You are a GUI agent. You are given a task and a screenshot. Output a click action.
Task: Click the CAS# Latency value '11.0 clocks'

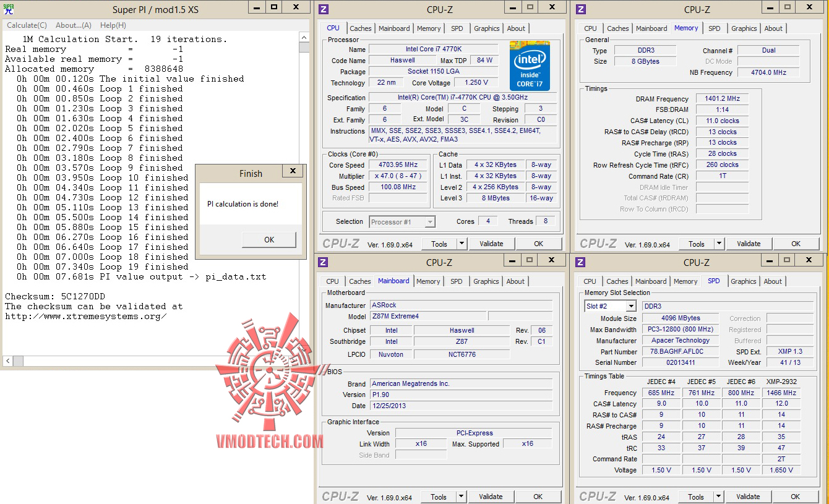[x=722, y=121]
